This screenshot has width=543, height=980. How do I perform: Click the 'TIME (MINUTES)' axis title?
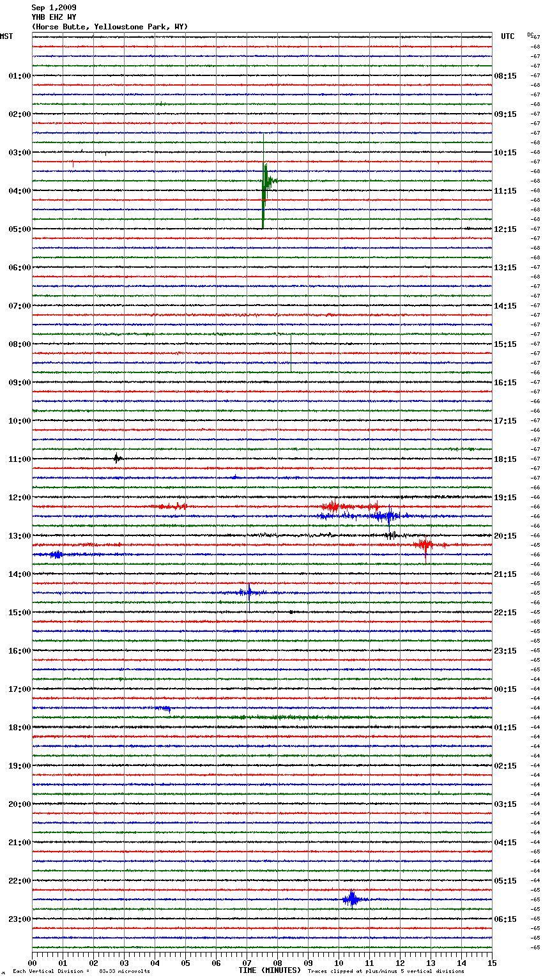(x=270, y=970)
